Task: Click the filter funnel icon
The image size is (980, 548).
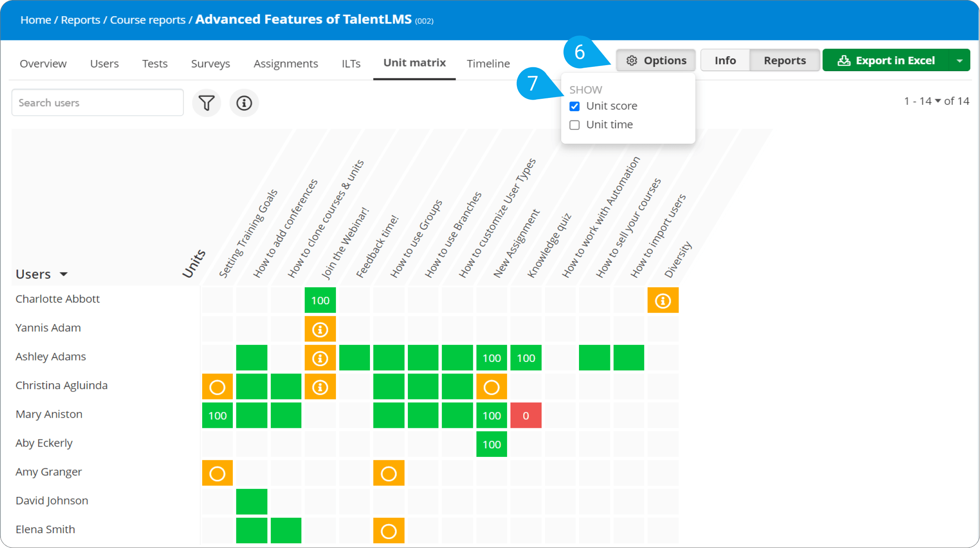Action: [x=206, y=103]
